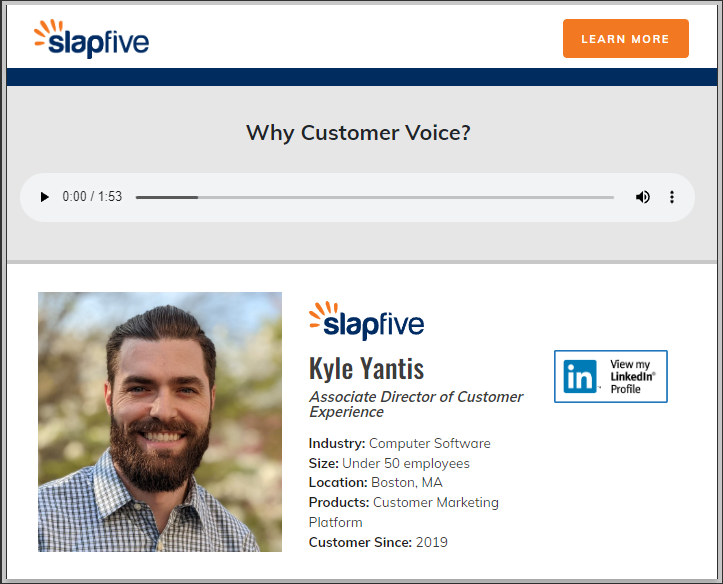
Task: Click the Size: Under 50 employees line
Action: point(389,463)
